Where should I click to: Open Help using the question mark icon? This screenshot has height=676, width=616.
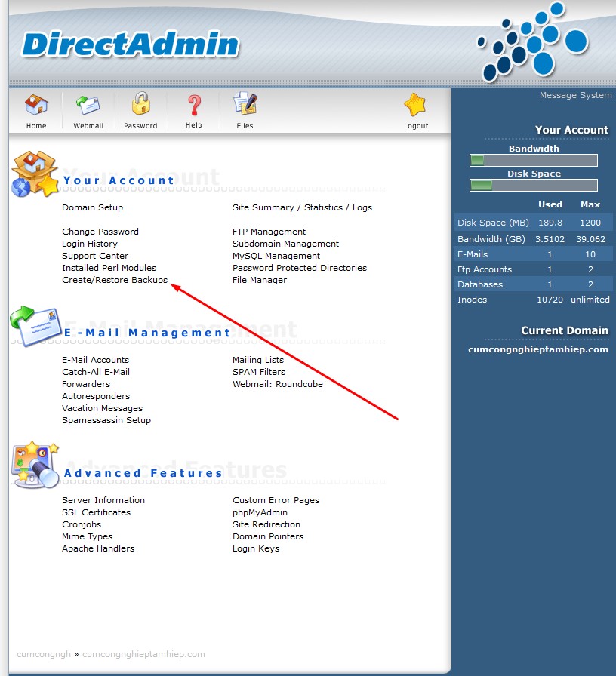(x=192, y=107)
